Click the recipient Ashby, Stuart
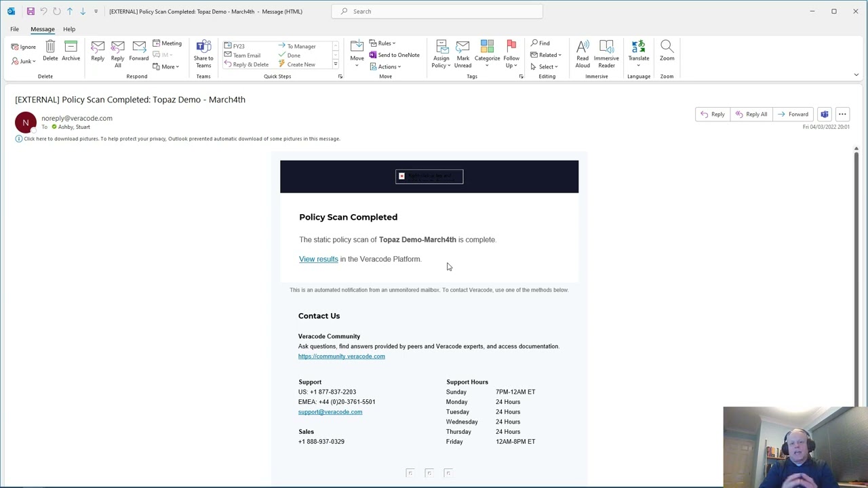 [74, 127]
